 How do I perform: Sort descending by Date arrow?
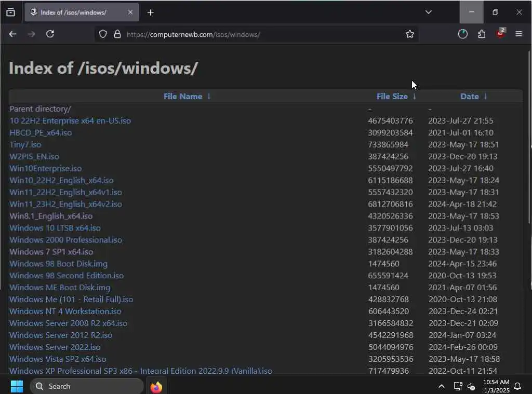tap(486, 97)
